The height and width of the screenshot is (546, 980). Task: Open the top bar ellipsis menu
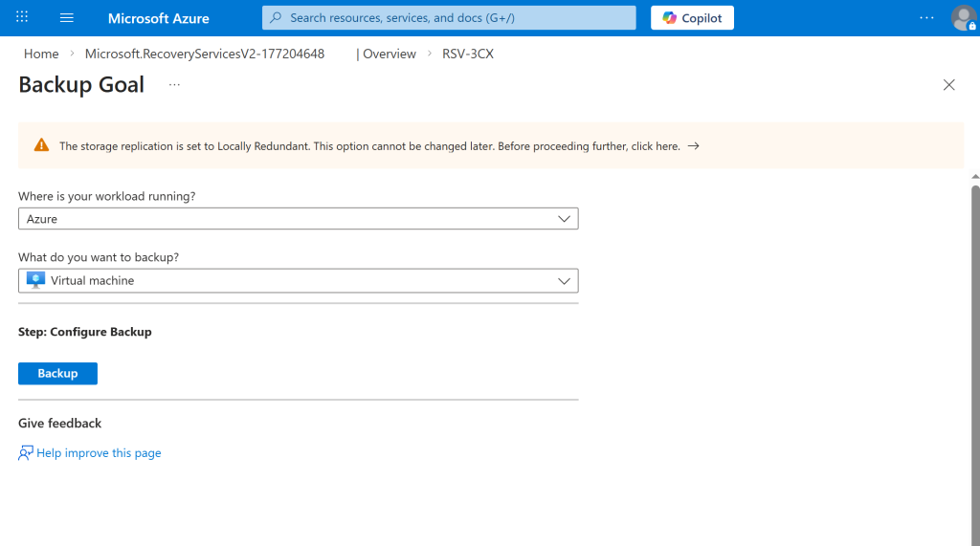[x=925, y=18]
